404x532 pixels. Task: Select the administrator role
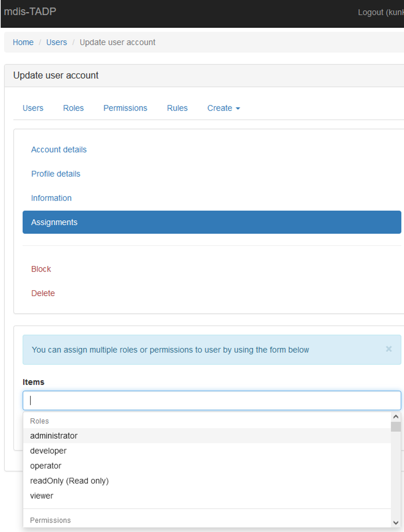(x=54, y=435)
